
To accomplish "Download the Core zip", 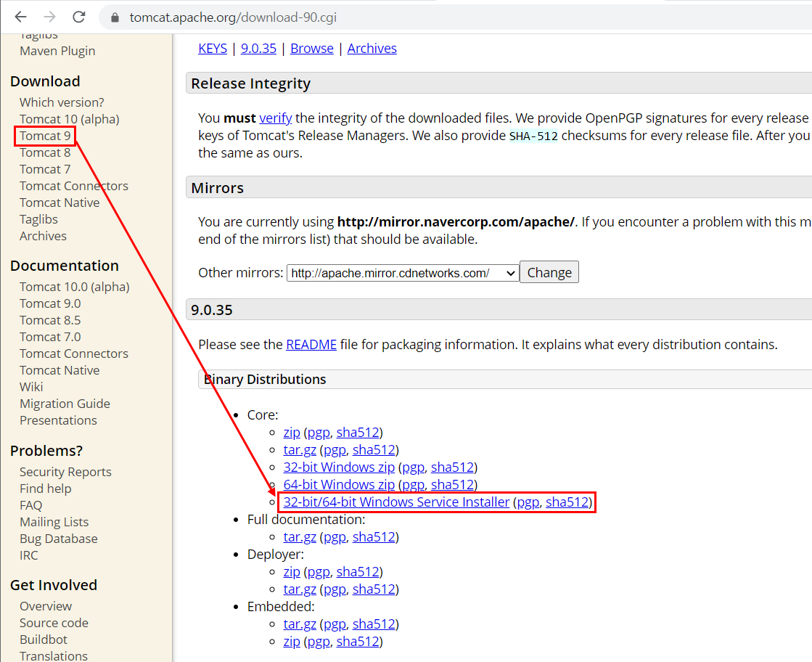I will 292,433.
